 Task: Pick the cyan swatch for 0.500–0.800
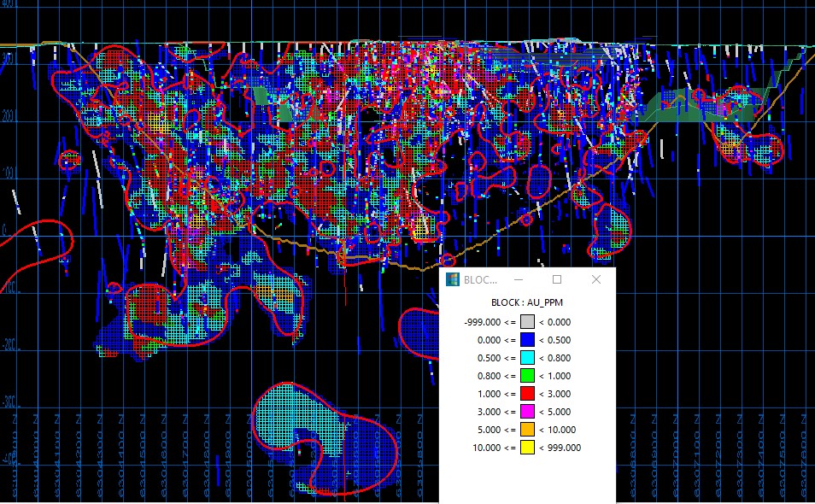(527, 358)
